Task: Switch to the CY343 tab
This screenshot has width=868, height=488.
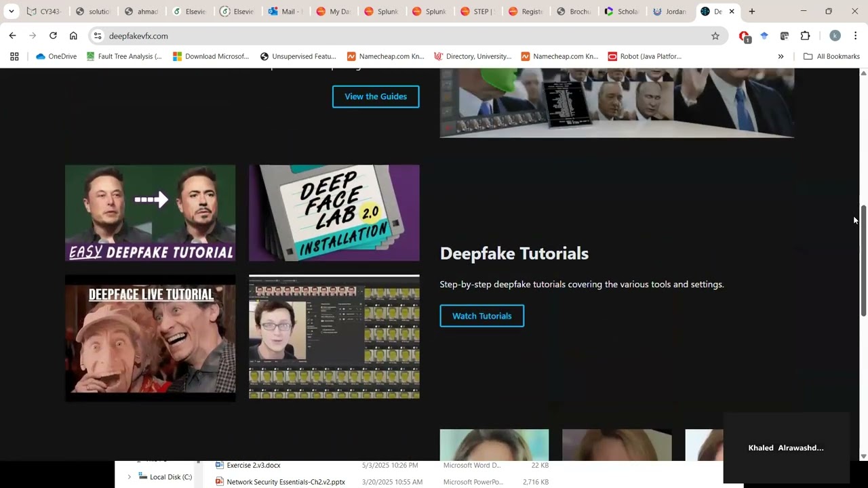Action: (44, 12)
